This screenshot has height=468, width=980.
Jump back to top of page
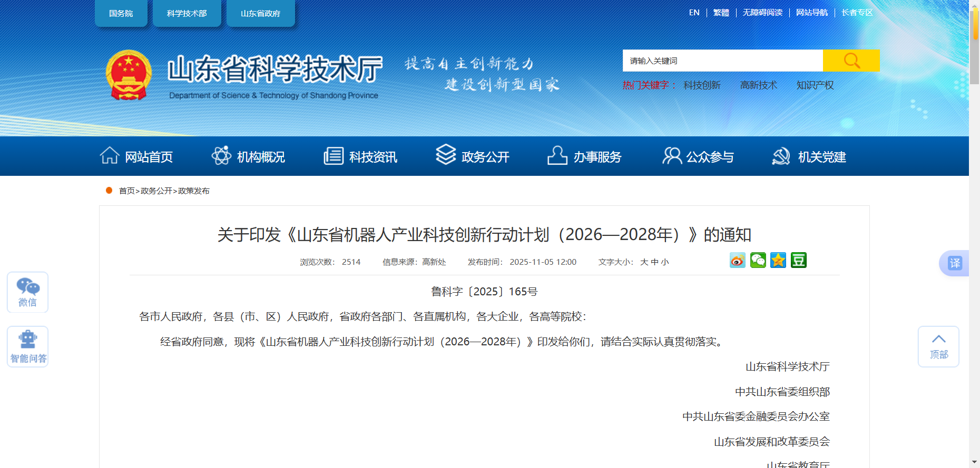[938, 346]
